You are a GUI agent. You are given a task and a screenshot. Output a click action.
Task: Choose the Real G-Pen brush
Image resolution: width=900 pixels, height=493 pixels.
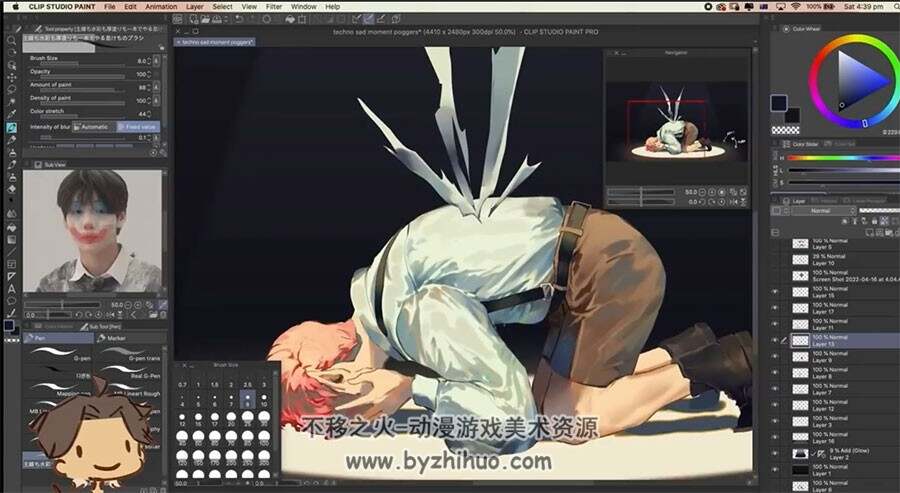pyautogui.click(x=129, y=371)
